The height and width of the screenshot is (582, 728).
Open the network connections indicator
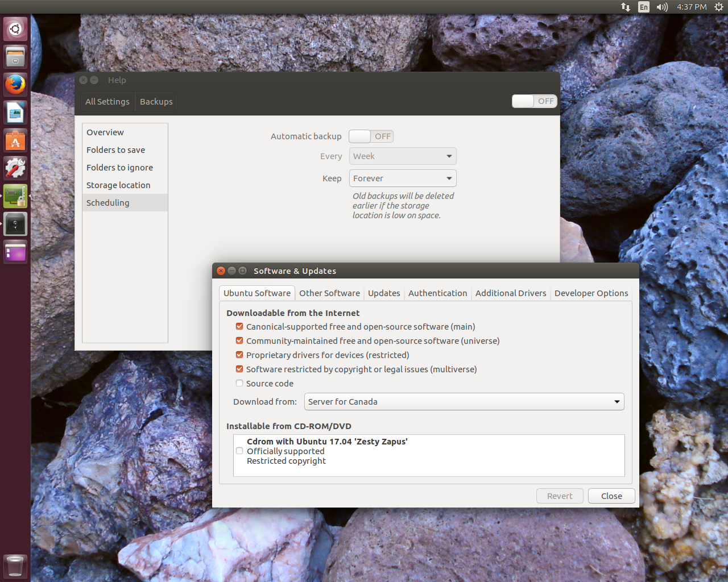tap(626, 7)
